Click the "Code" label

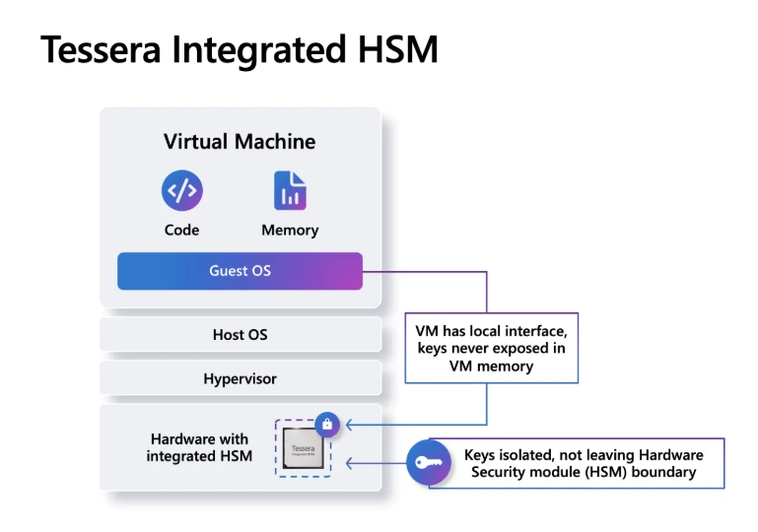coord(181,230)
